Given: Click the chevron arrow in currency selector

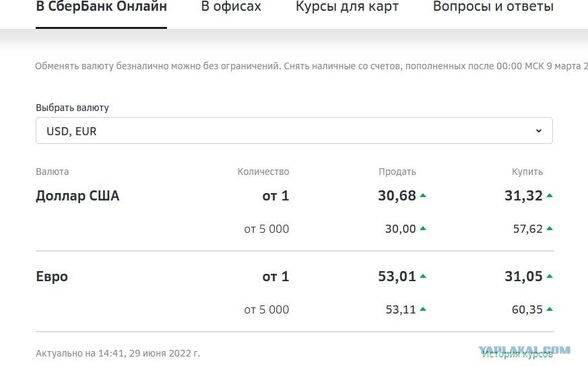Looking at the screenshot, I should click(539, 131).
